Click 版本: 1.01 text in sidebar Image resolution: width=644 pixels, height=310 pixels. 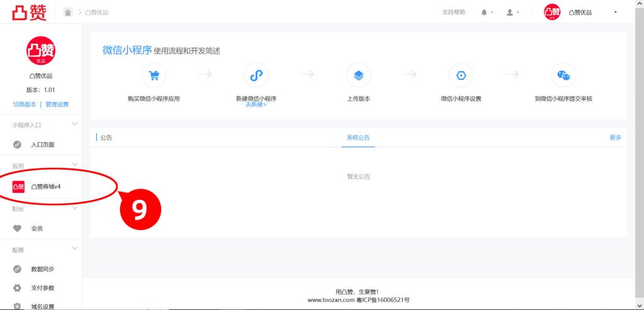(41, 90)
